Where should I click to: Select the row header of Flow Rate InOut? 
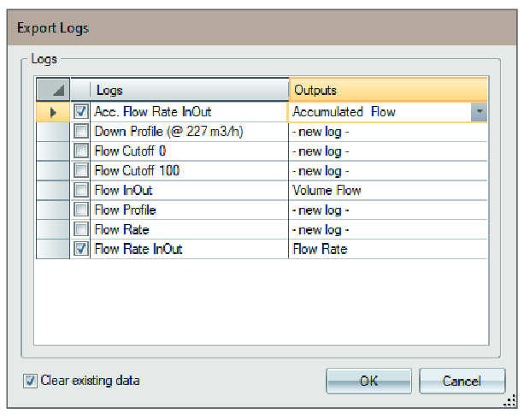(x=53, y=249)
